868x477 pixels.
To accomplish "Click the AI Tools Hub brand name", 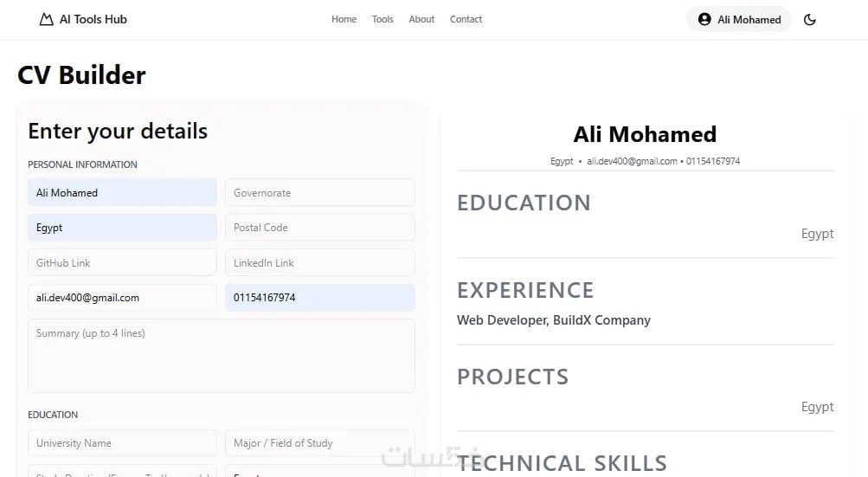I will [93, 19].
